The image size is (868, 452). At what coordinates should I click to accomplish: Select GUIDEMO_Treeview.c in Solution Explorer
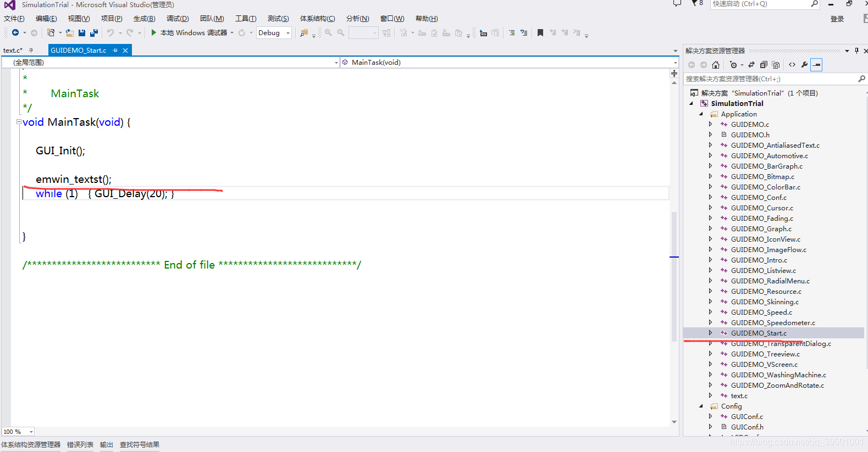coord(765,354)
